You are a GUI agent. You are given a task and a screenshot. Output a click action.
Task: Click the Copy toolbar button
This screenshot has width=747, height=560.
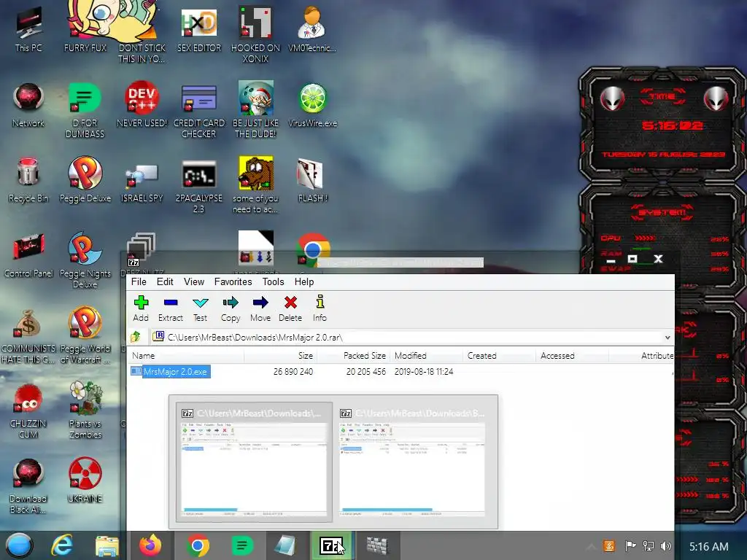click(x=231, y=308)
